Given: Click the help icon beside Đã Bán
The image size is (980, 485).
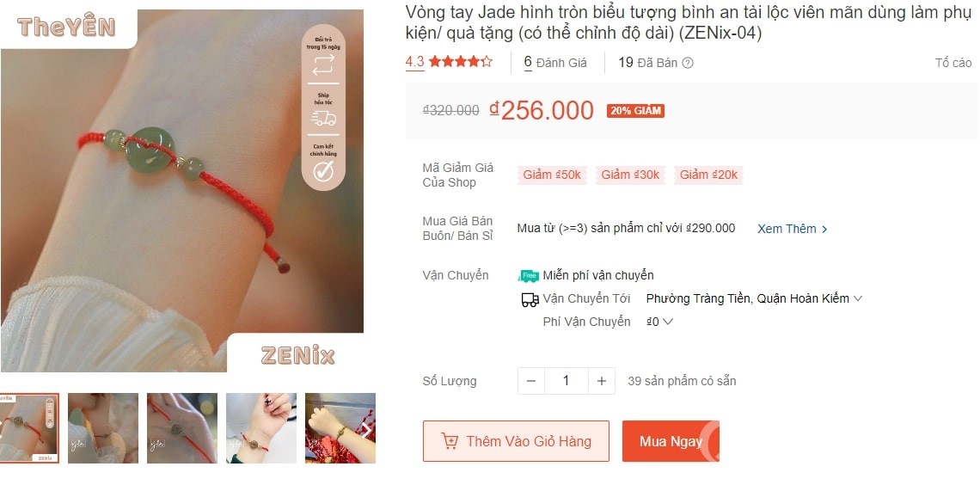Looking at the screenshot, I should 688,63.
